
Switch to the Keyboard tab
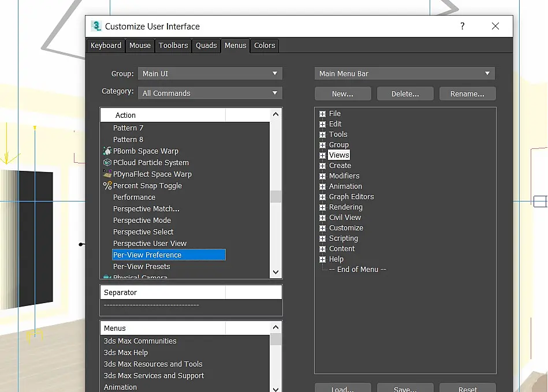point(106,46)
